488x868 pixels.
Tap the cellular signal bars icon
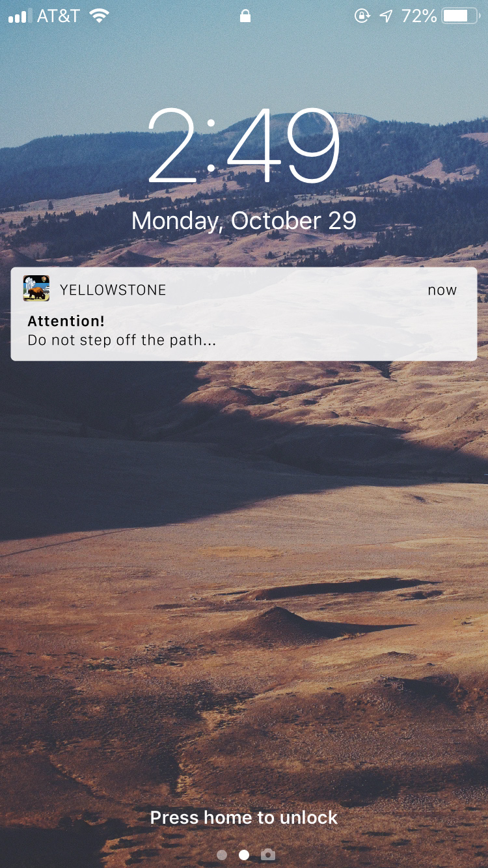point(20,16)
